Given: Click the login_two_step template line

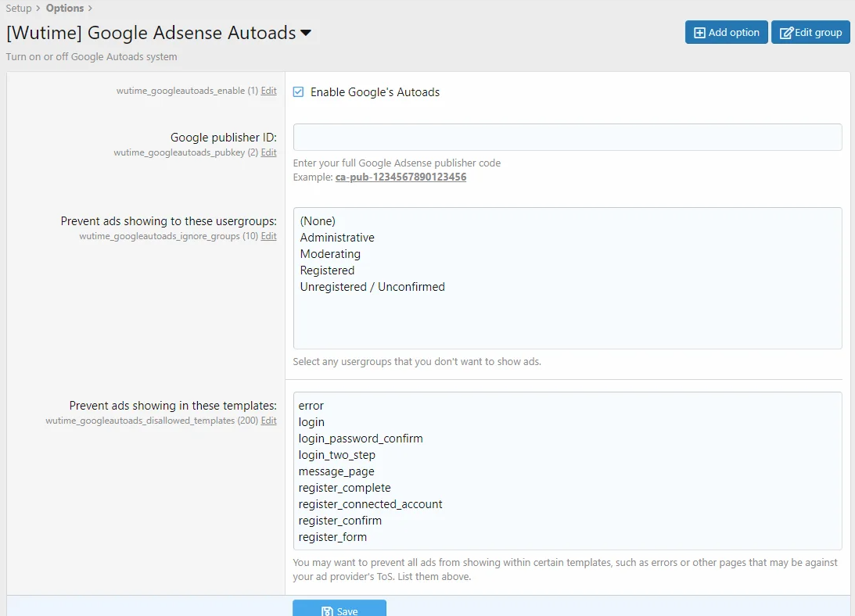Looking at the screenshot, I should point(337,455).
